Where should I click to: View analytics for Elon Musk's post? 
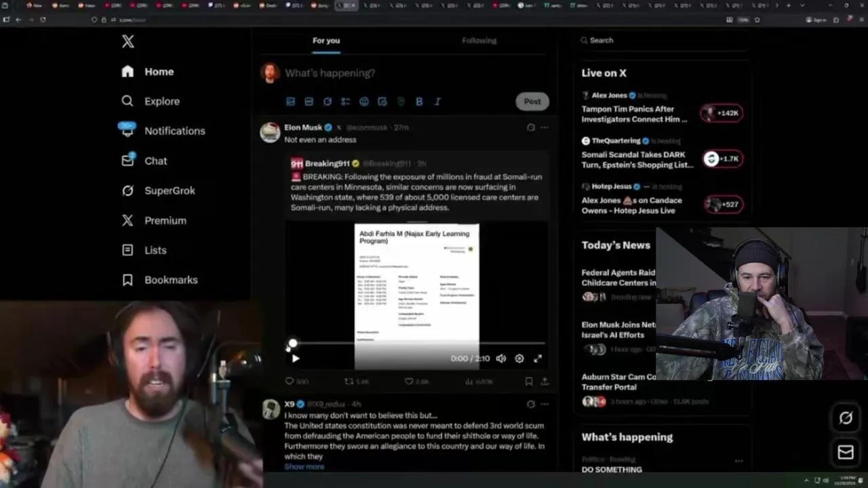479,382
